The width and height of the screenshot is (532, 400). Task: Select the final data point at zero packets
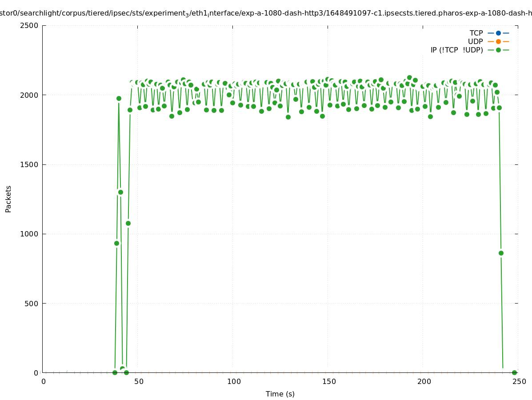514,372
